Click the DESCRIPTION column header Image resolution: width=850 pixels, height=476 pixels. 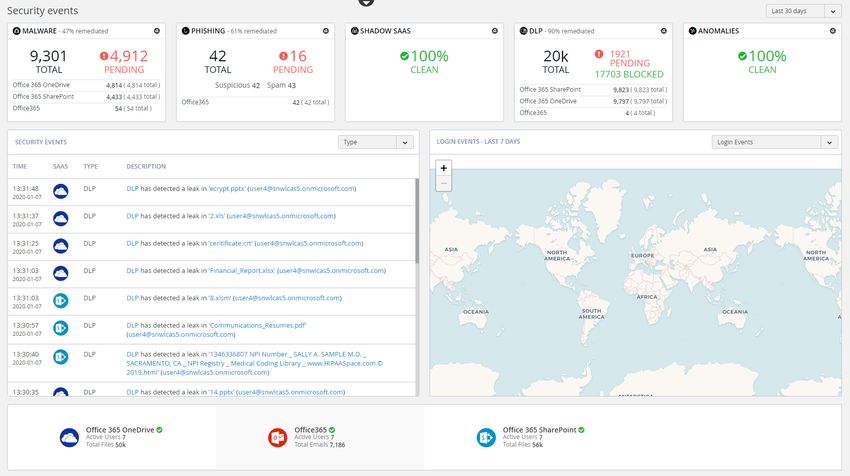pyautogui.click(x=146, y=166)
